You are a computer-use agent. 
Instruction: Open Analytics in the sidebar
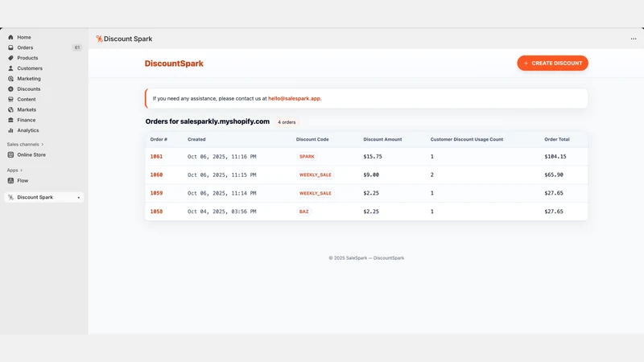28,130
